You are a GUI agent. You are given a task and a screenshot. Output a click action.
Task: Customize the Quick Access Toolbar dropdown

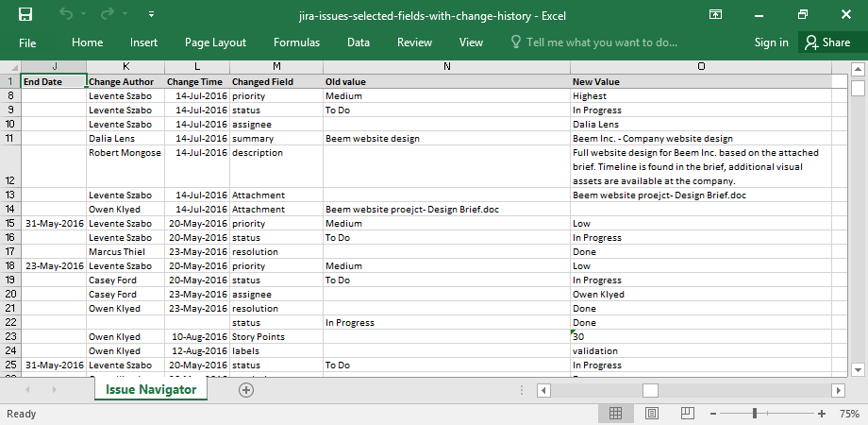tap(151, 14)
